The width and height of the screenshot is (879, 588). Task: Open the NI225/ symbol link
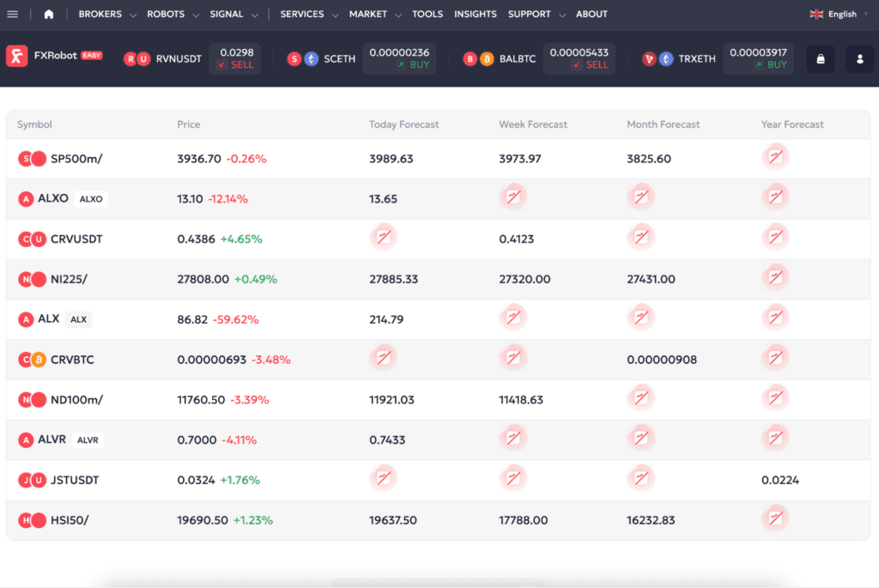[69, 279]
